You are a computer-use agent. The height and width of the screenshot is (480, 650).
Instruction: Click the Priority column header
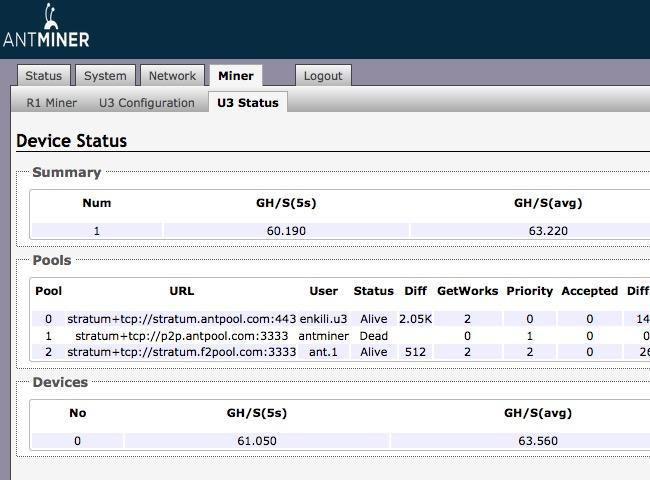point(530,291)
